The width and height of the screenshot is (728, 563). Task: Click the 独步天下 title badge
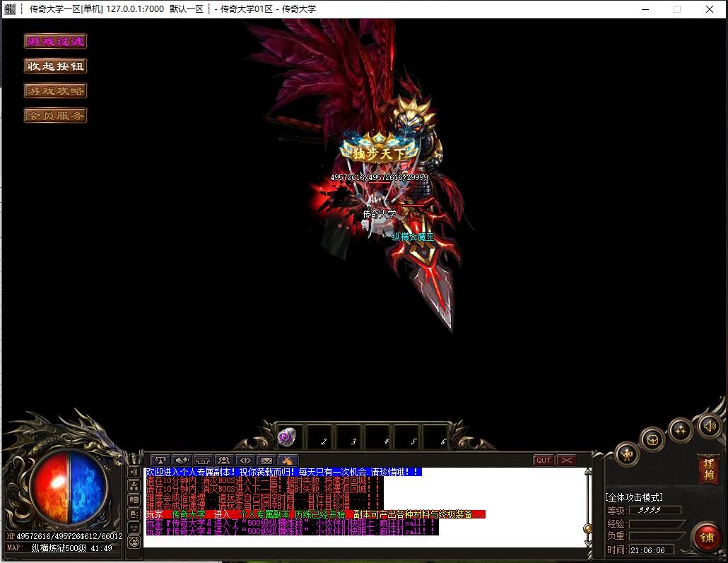tap(380, 151)
